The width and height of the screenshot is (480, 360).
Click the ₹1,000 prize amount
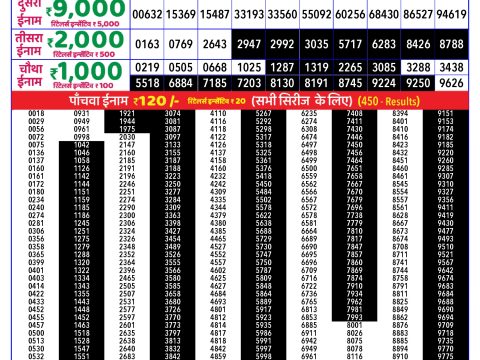(86, 71)
